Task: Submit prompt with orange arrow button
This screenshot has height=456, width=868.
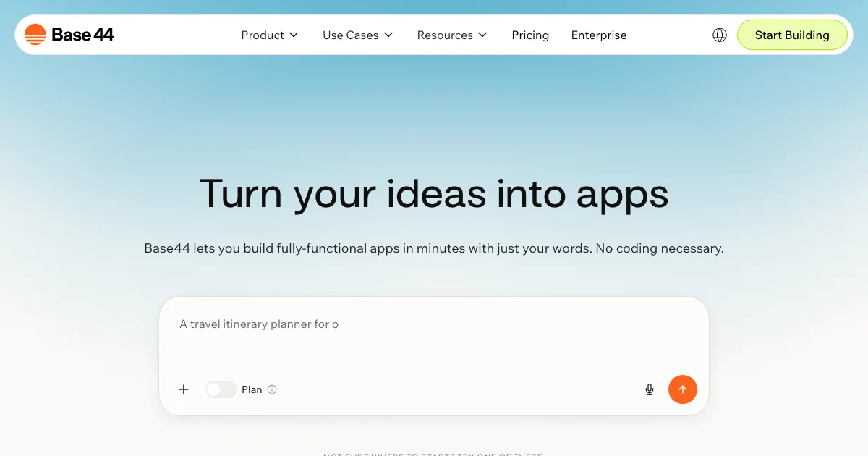Action: [683, 389]
